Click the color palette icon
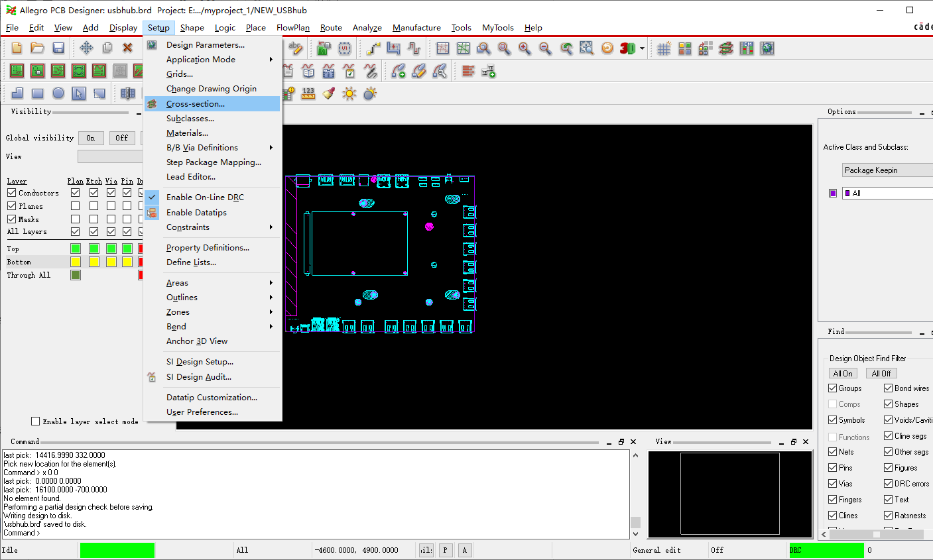 685,48
